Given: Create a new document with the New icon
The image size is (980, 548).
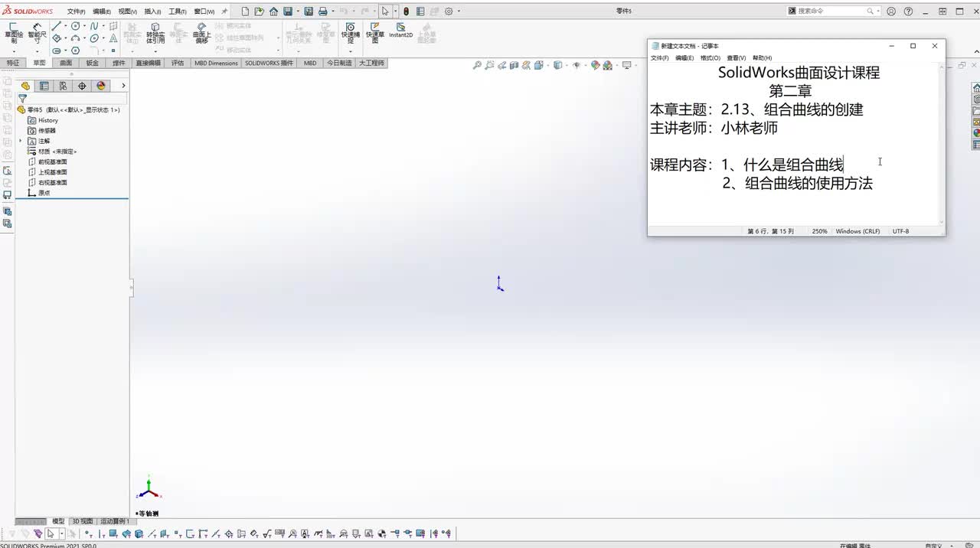Looking at the screenshot, I should 245,11.
